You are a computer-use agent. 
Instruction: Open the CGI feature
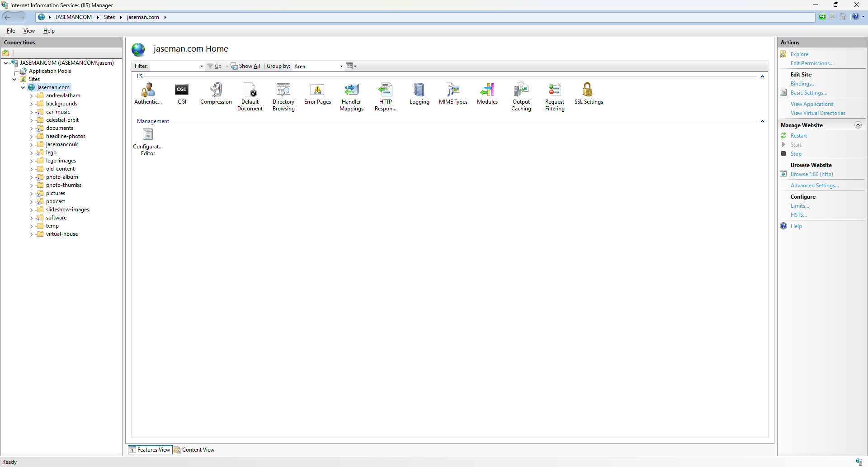pyautogui.click(x=182, y=90)
